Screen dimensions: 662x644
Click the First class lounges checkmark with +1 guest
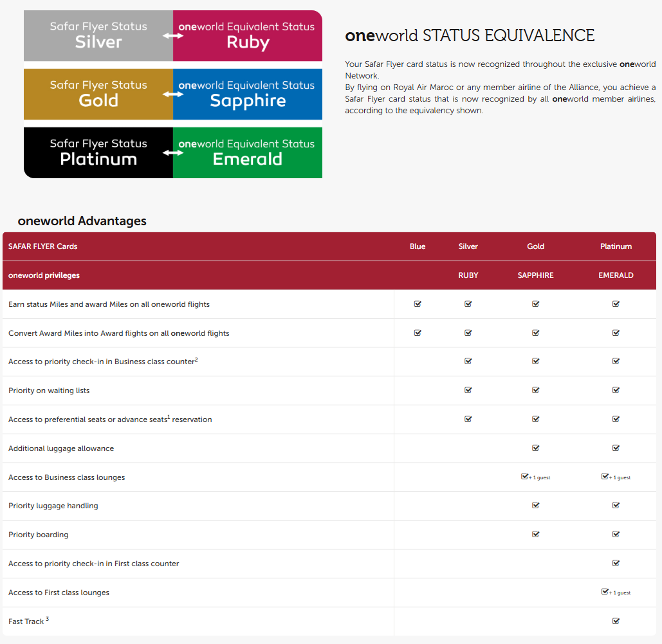pyautogui.click(x=605, y=592)
